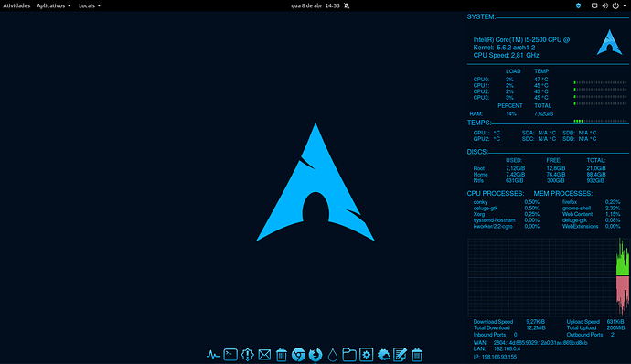
Task: Click the power icon in top bar
Action: point(615,5)
